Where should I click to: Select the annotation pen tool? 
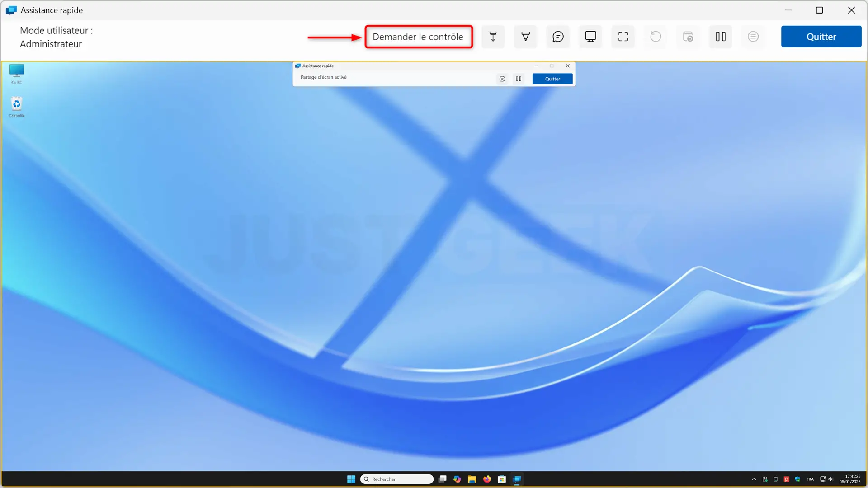[525, 37]
